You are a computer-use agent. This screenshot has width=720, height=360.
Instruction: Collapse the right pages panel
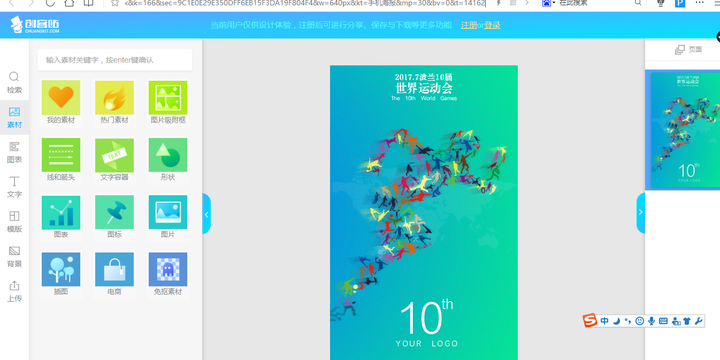tap(641, 213)
